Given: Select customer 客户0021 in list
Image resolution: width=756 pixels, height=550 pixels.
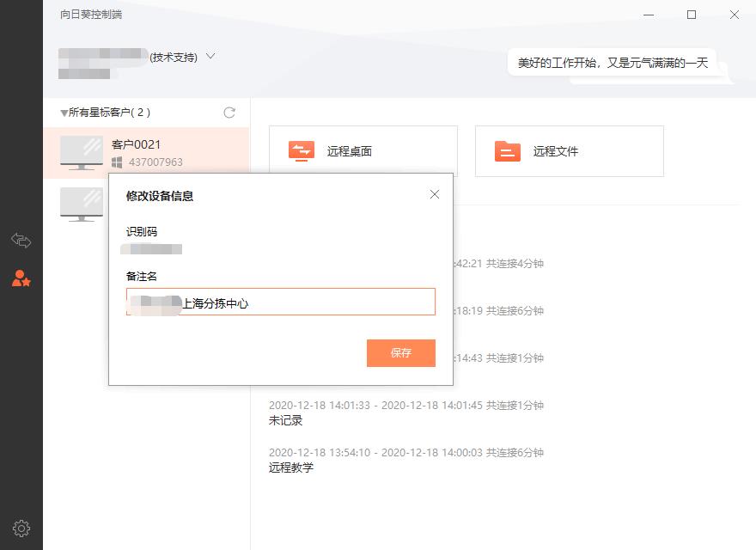Looking at the screenshot, I should 147,153.
